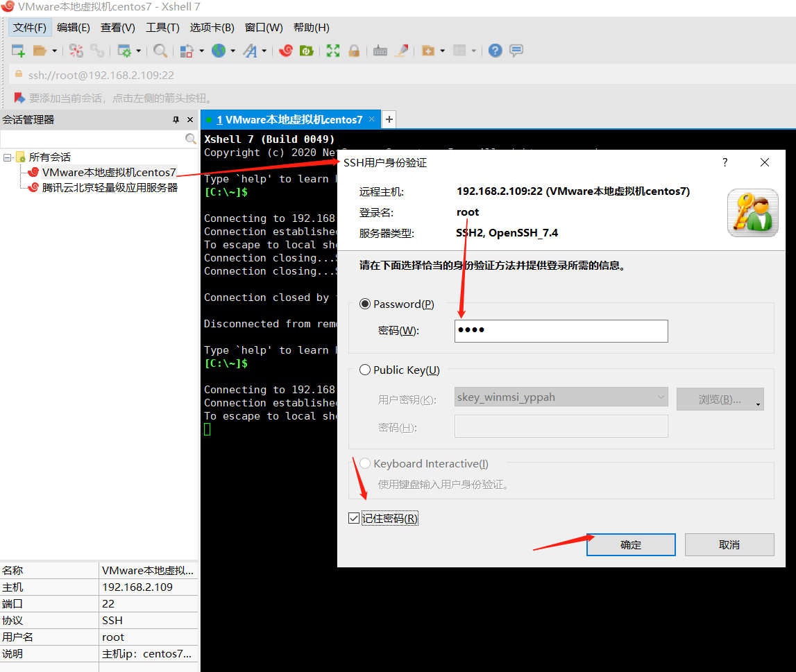Viewport: 796px width, 672px height.
Task: Select the Public Key authentication radio button
Action: (x=365, y=370)
